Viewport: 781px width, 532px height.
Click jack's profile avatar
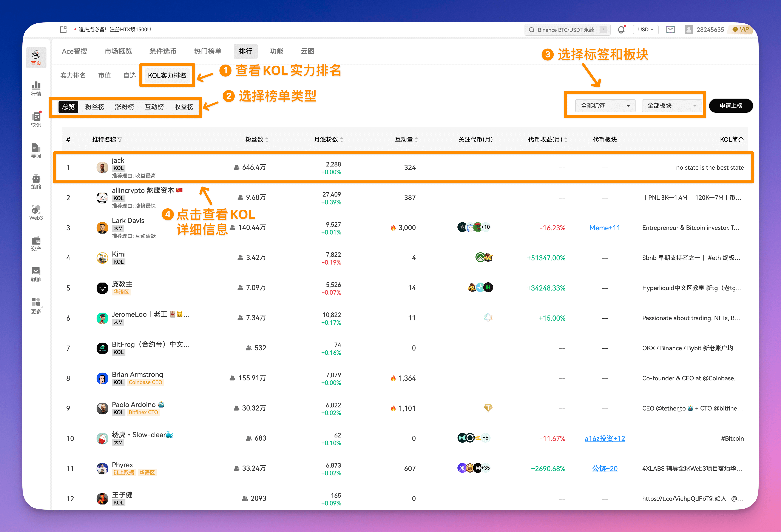(x=102, y=167)
